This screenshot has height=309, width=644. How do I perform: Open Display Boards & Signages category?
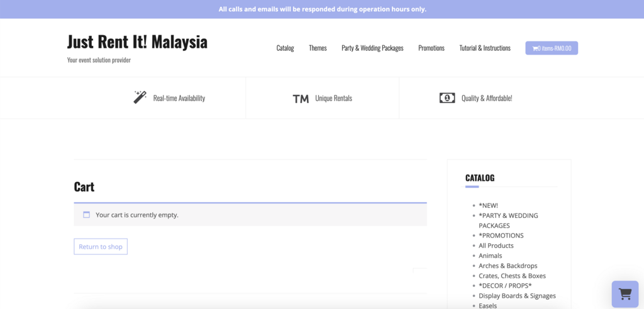517,296
